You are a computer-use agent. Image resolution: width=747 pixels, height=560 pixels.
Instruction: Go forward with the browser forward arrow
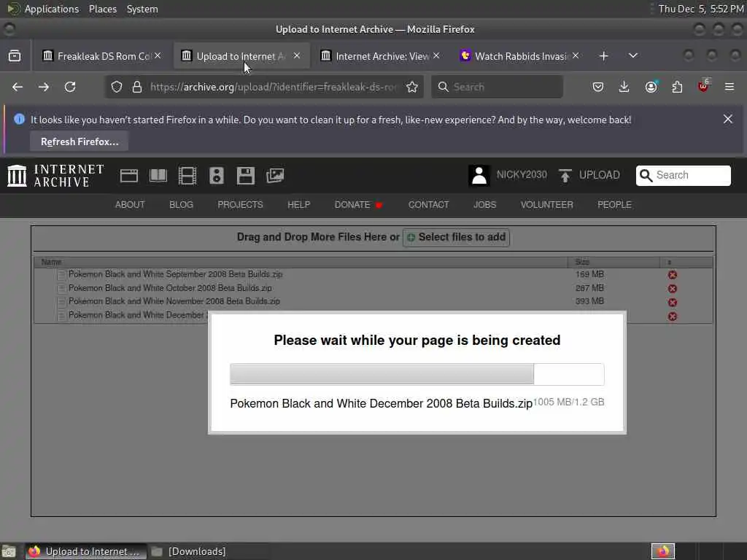point(43,87)
